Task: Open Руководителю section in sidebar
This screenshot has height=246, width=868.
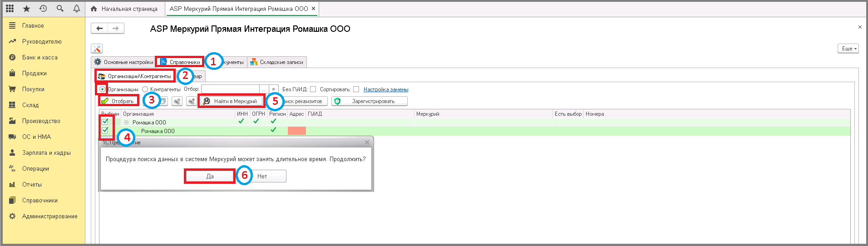Action: [42, 42]
